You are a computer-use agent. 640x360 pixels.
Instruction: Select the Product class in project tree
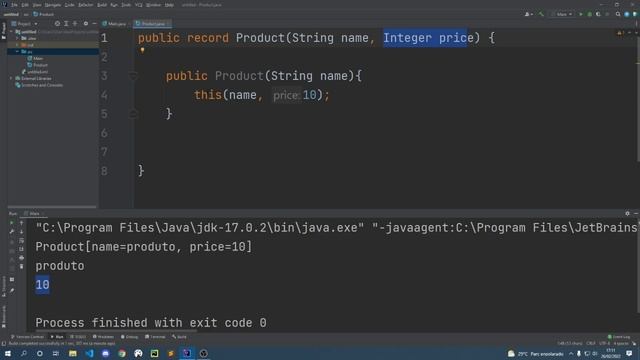[x=37, y=65]
